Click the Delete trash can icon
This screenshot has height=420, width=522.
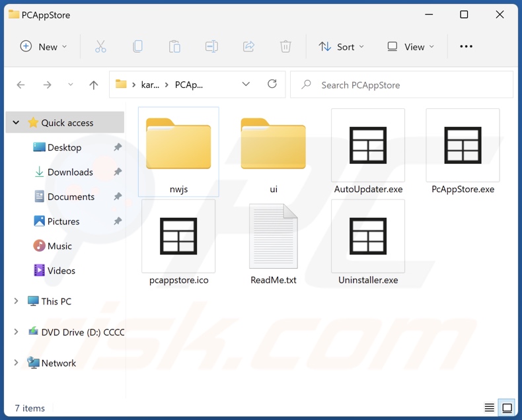coord(285,47)
